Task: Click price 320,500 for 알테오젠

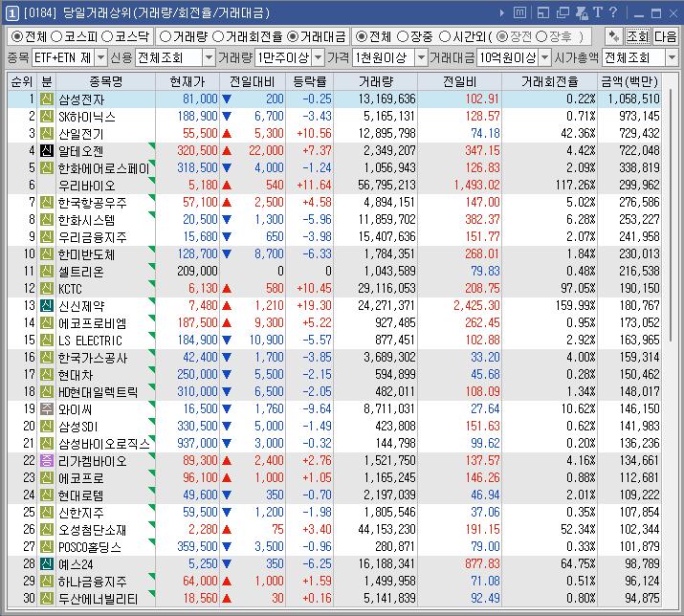Action: click(197, 150)
